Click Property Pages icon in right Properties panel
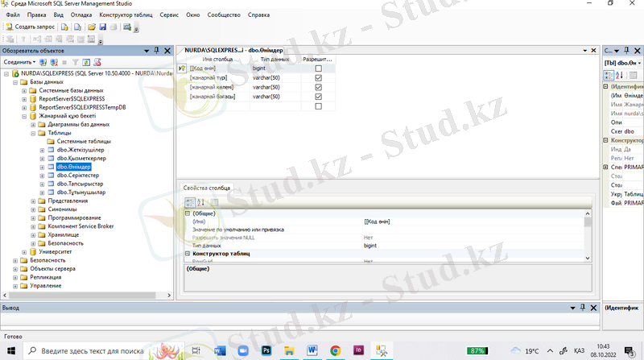The width and height of the screenshot is (644, 360). coord(633,75)
